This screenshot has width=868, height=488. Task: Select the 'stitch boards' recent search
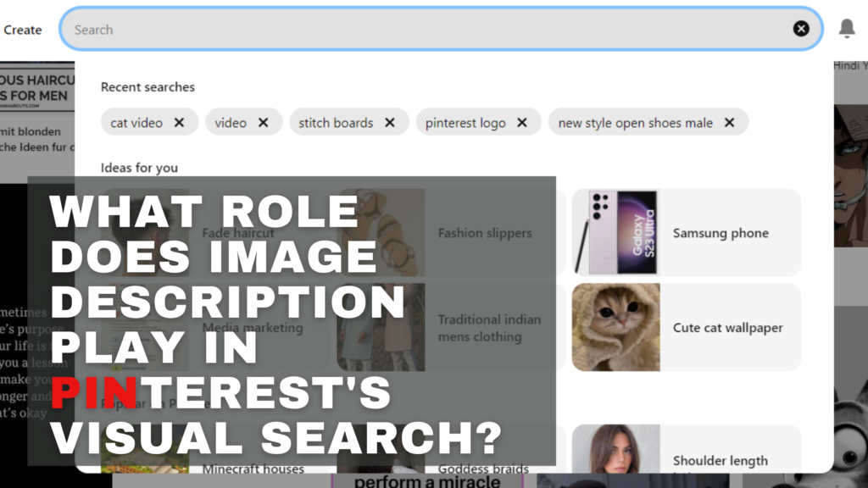pyautogui.click(x=336, y=123)
